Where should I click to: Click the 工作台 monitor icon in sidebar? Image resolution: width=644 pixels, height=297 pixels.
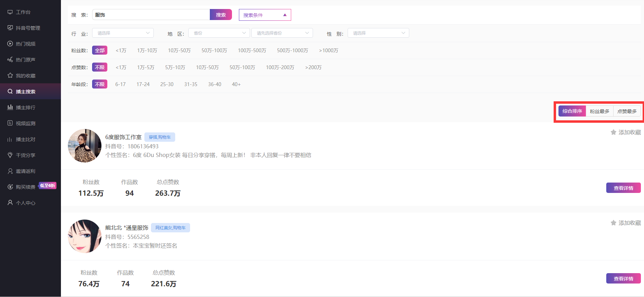10,12
